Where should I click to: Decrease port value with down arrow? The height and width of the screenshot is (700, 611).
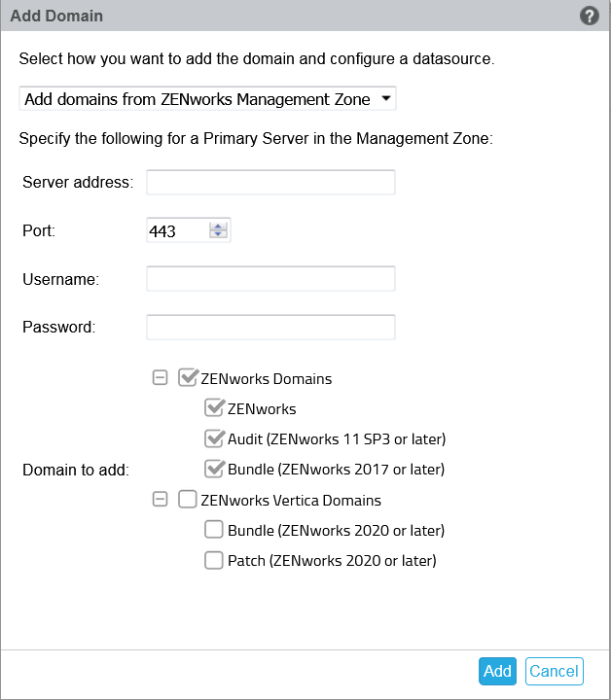(x=218, y=235)
